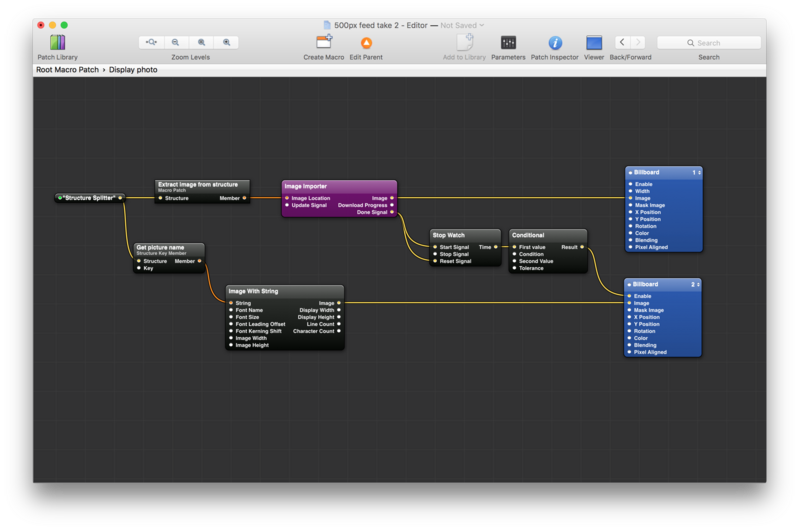
Task: Click the Edit Parent toolbar icon
Action: coord(366,43)
